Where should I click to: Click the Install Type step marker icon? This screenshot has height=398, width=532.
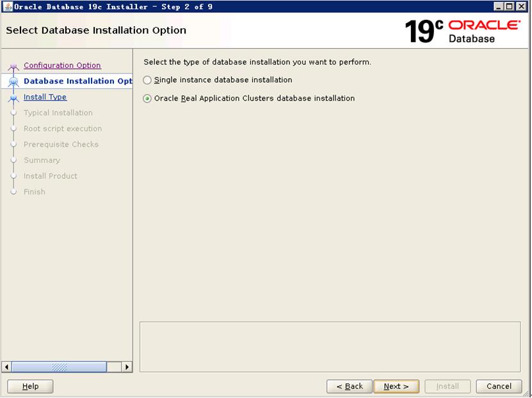[13, 98]
